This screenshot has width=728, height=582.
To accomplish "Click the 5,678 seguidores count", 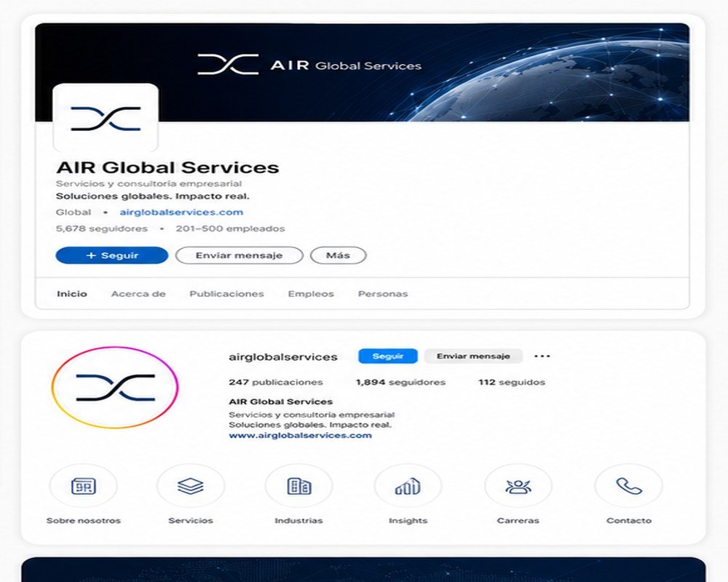I will coord(102,228).
